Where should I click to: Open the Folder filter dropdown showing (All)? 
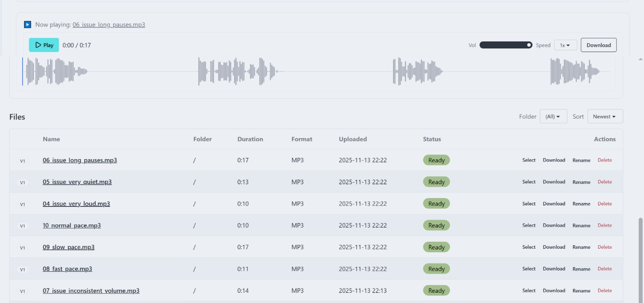pyautogui.click(x=553, y=116)
